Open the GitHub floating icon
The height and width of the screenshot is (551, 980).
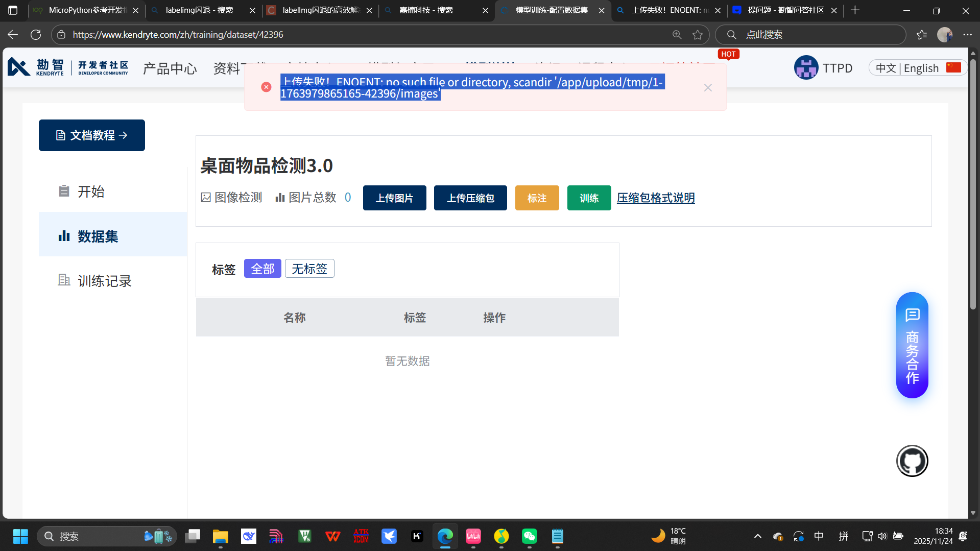coord(912,461)
